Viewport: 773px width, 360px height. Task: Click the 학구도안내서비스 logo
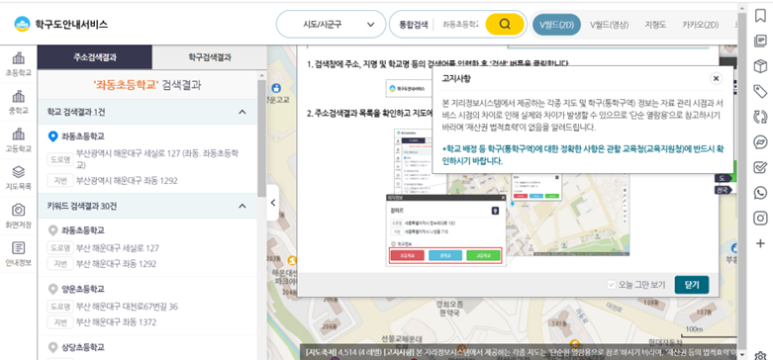pos(61,24)
